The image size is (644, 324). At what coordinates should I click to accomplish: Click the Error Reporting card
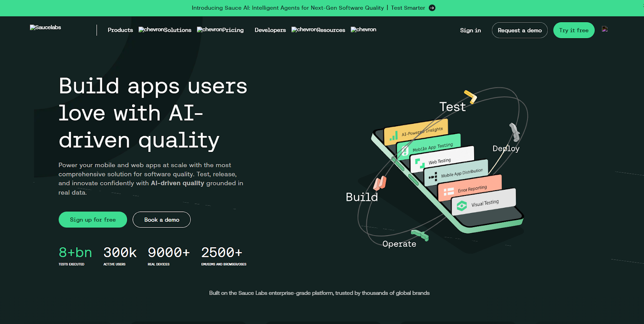(x=470, y=189)
